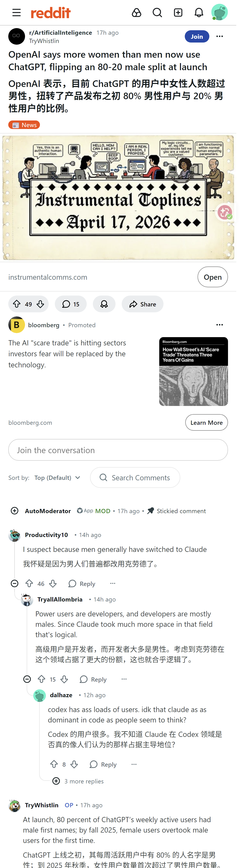The image size is (241, 868).
Task: Upvote dalhaze's comment
Action: click(54, 764)
